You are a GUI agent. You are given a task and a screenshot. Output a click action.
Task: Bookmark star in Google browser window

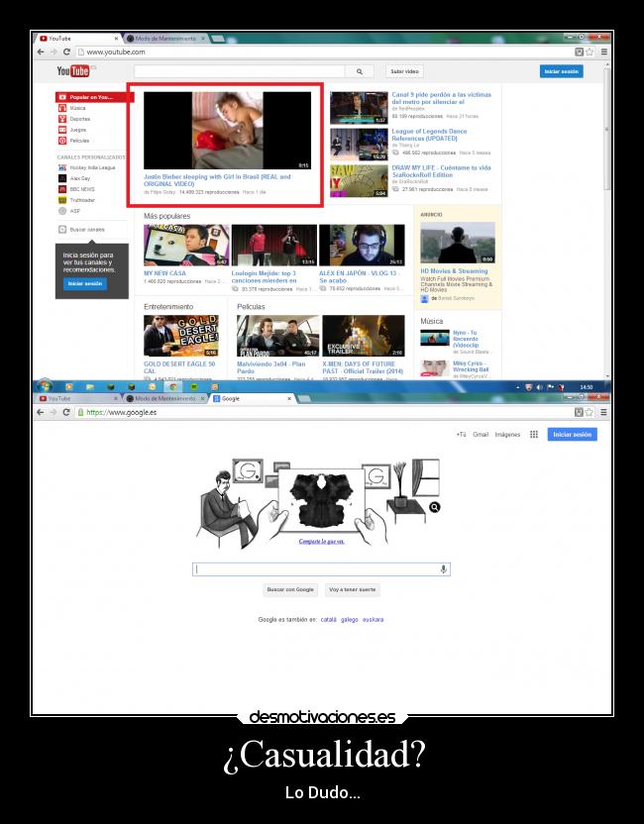tap(590, 413)
